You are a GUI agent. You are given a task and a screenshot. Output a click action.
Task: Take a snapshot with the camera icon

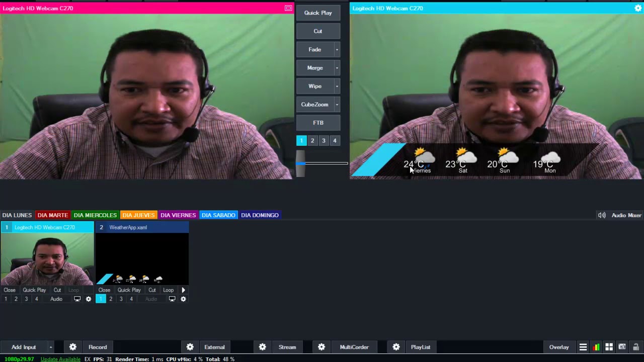pos(622,347)
